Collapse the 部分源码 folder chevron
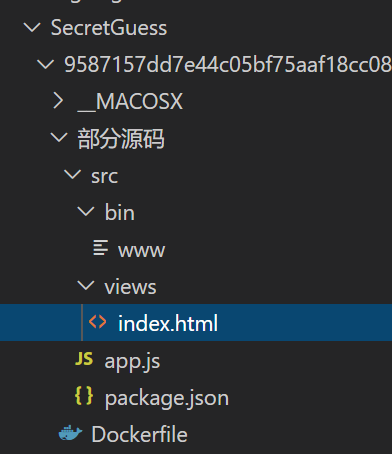The width and height of the screenshot is (392, 454). click(59, 138)
